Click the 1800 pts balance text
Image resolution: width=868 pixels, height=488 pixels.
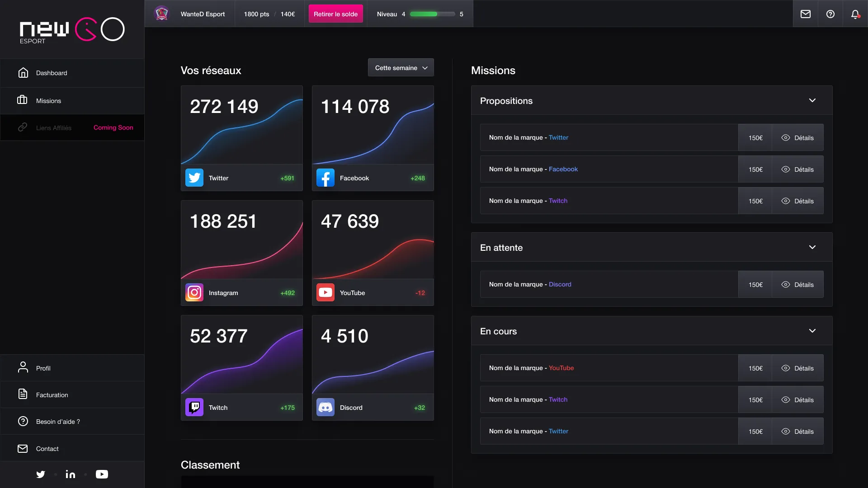point(256,14)
